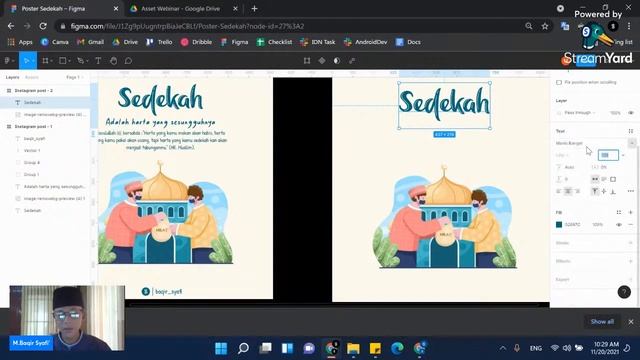
Task: Open the Canva bookmark
Action: [55, 42]
